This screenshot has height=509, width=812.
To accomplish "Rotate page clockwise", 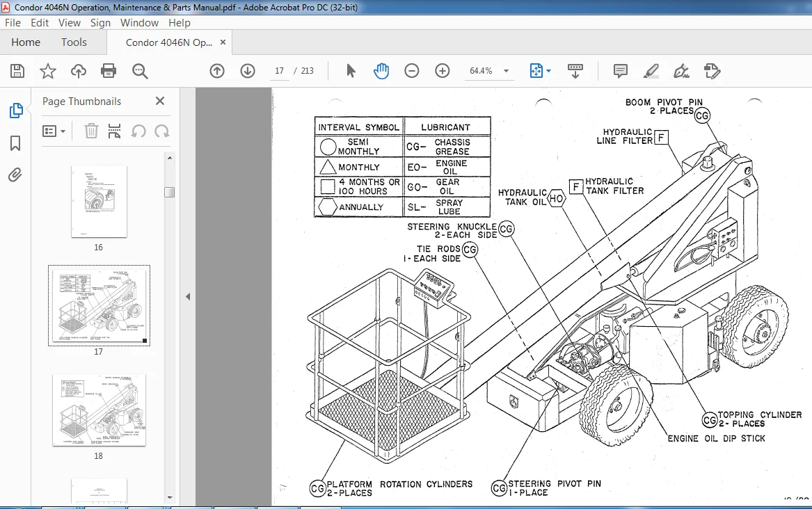I will [x=162, y=131].
